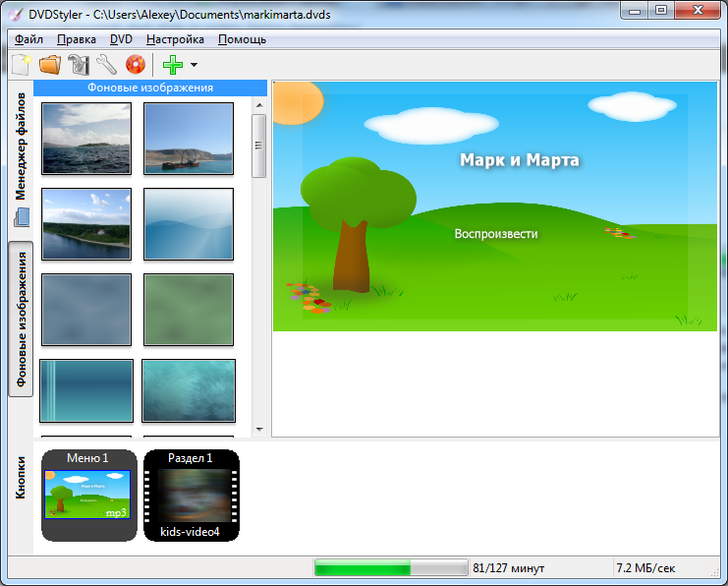Screen dimensions: 728x586
Task: Expand the dropdown arrow beside the plus
Action: click(195, 65)
